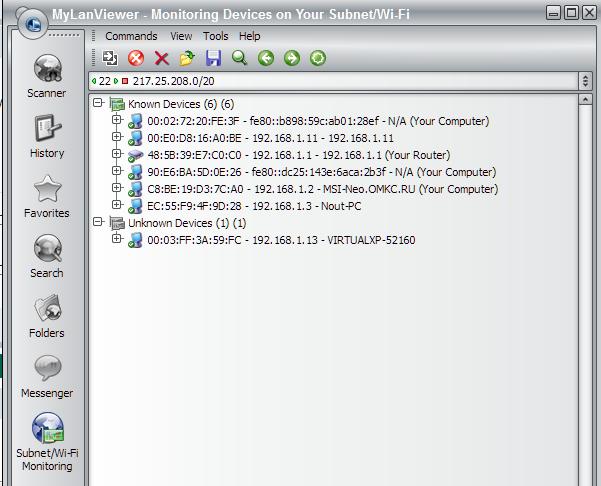This screenshot has height=486, width=601.
Task: Expand router 48:5B:39:E7:C0:C0 node
Action: tap(117, 154)
